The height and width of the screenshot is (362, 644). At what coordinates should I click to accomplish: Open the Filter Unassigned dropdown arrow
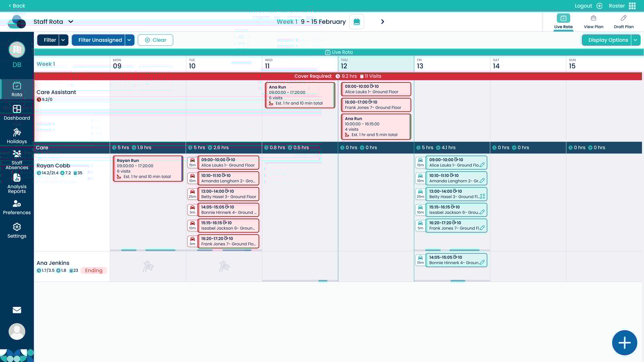(130, 40)
